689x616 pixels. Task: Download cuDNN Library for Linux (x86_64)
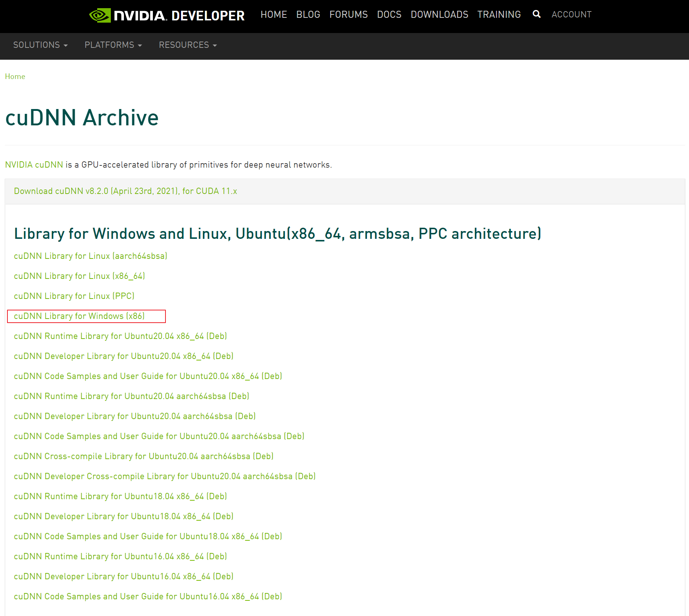(x=79, y=276)
